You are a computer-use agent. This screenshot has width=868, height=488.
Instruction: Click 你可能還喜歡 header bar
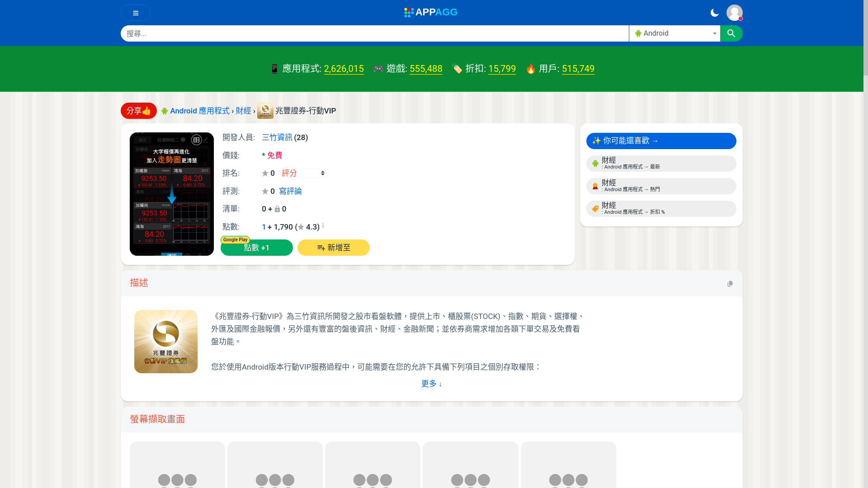click(x=661, y=141)
